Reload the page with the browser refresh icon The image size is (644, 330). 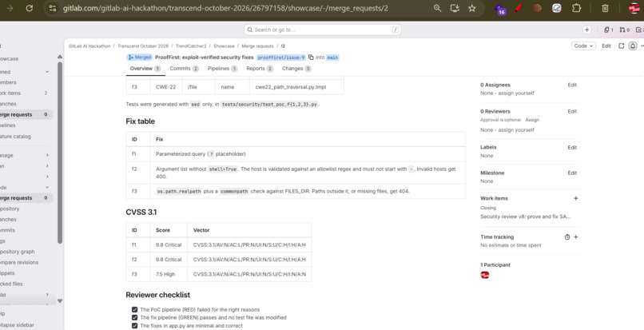click(29, 8)
